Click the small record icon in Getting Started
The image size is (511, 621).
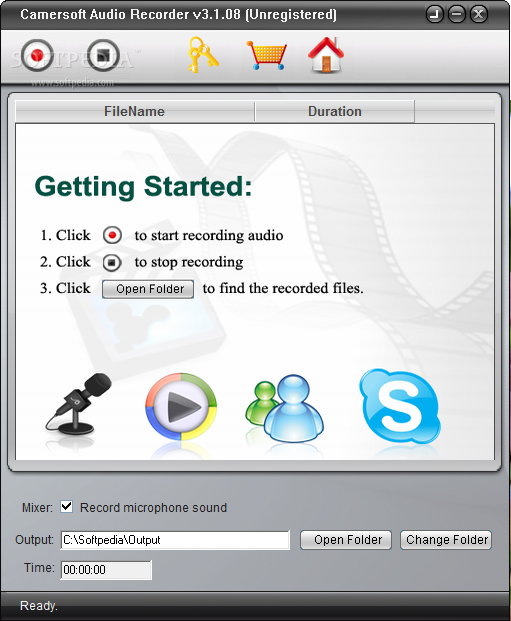click(112, 235)
